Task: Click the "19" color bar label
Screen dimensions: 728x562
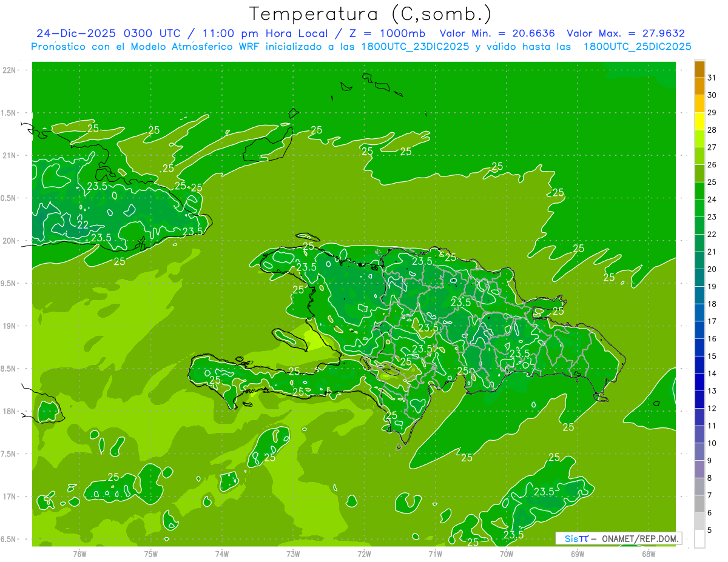Action: [712, 286]
